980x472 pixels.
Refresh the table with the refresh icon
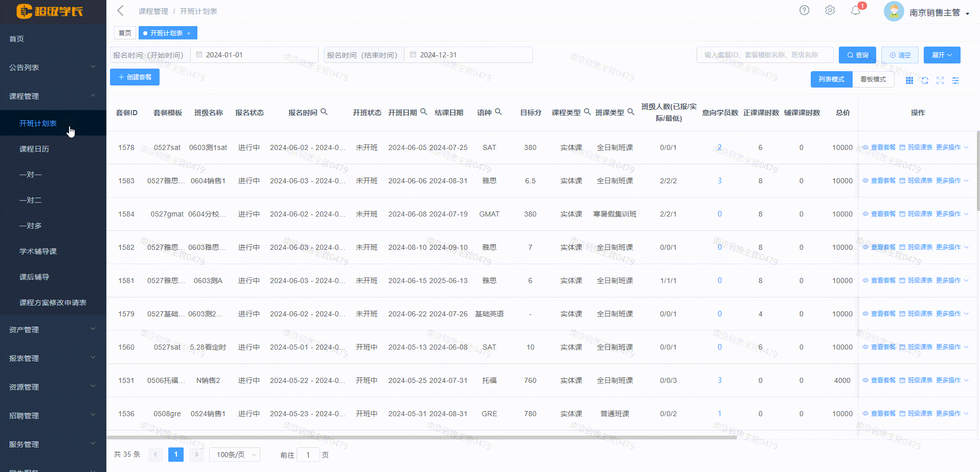coord(925,80)
